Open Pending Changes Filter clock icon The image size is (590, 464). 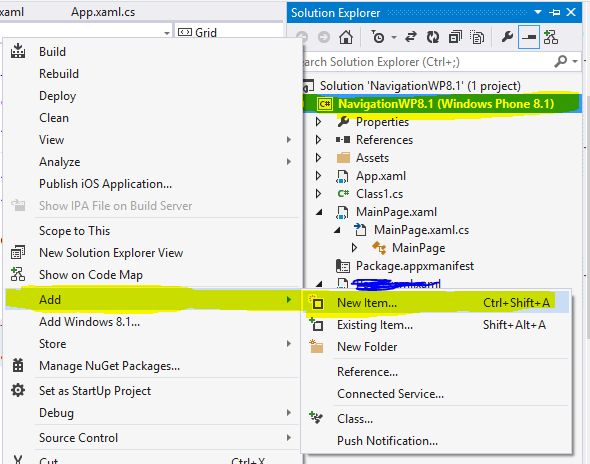point(378,37)
